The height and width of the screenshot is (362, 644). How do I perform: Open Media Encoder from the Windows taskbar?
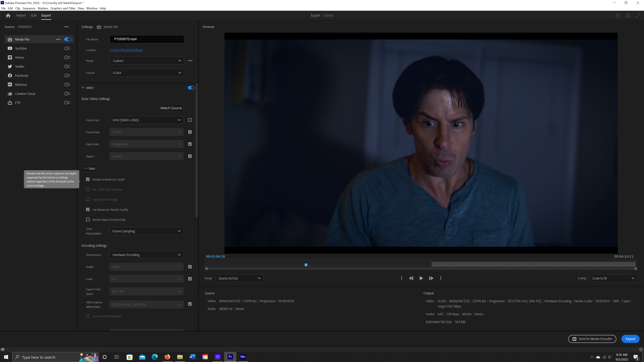(243, 357)
